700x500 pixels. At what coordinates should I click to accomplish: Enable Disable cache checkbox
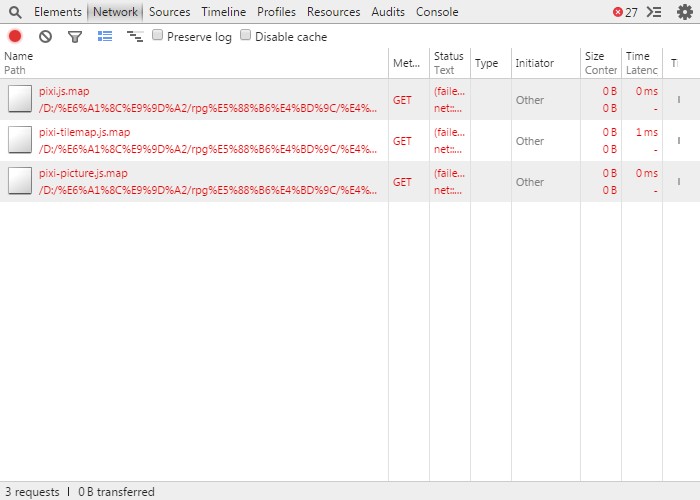pyautogui.click(x=246, y=35)
